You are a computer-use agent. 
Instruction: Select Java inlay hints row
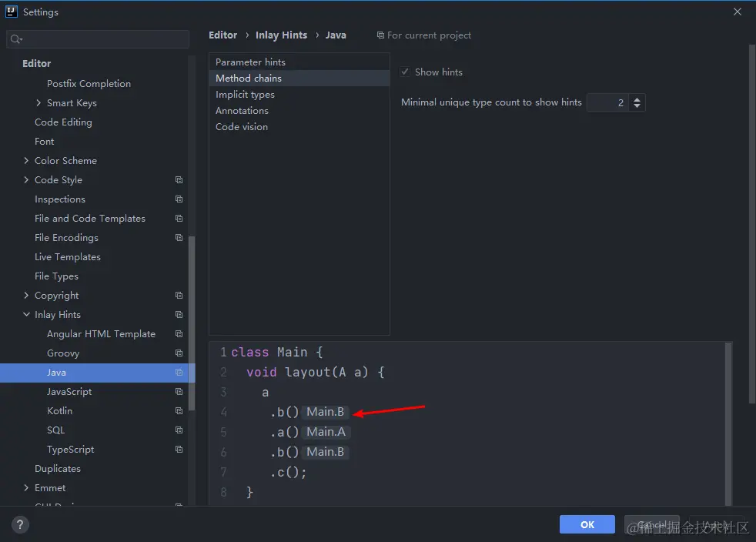(x=96, y=373)
